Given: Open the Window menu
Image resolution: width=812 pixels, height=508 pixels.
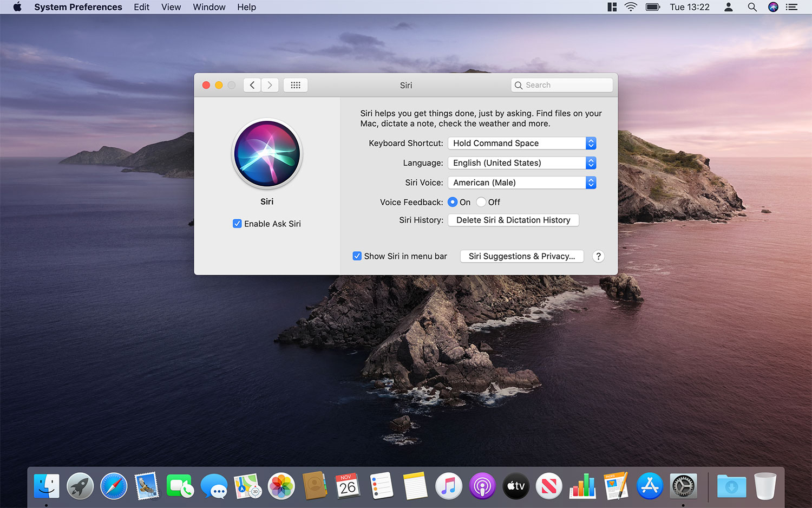Looking at the screenshot, I should [209, 7].
